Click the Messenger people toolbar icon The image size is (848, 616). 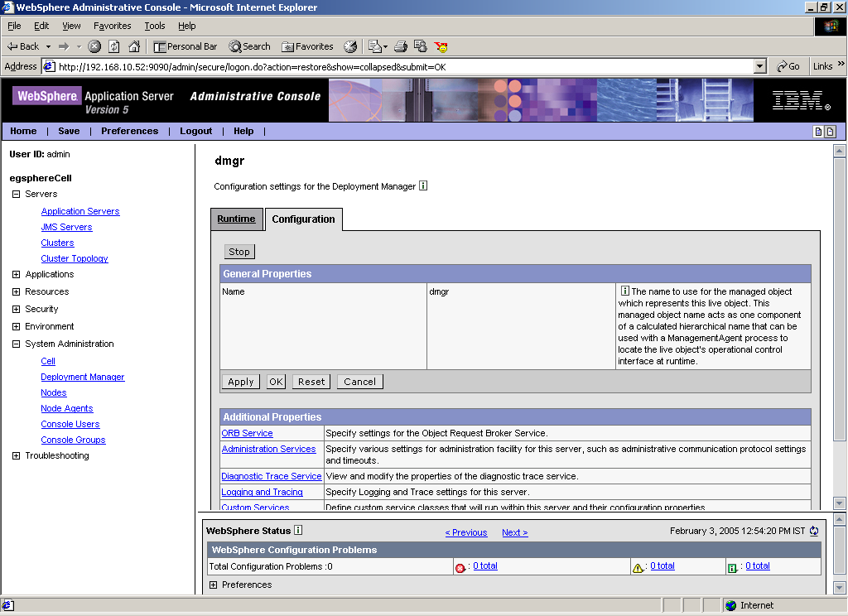point(420,46)
